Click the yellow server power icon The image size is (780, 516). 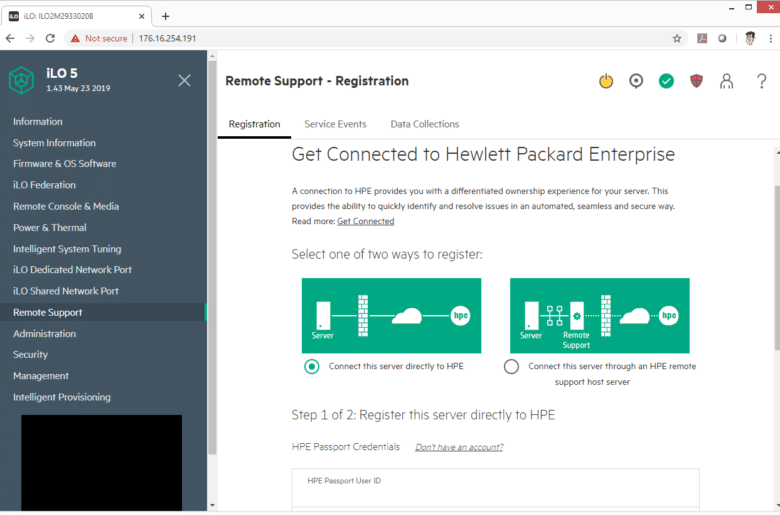606,81
